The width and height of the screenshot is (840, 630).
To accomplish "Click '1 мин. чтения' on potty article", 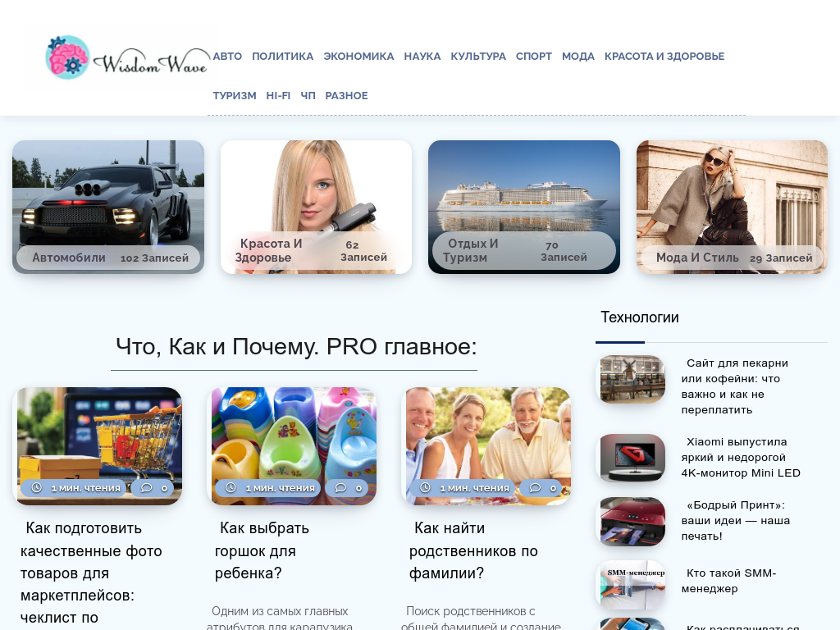I will click(281, 488).
